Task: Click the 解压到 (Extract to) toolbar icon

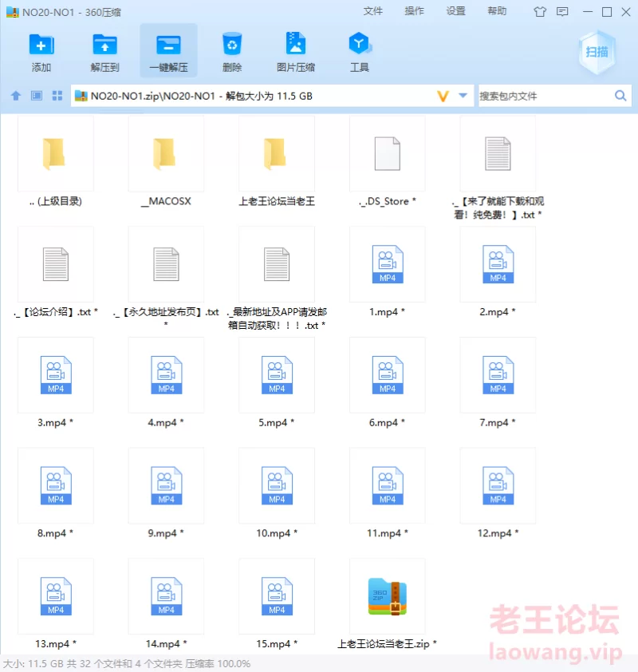Action: (x=104, y=51)
